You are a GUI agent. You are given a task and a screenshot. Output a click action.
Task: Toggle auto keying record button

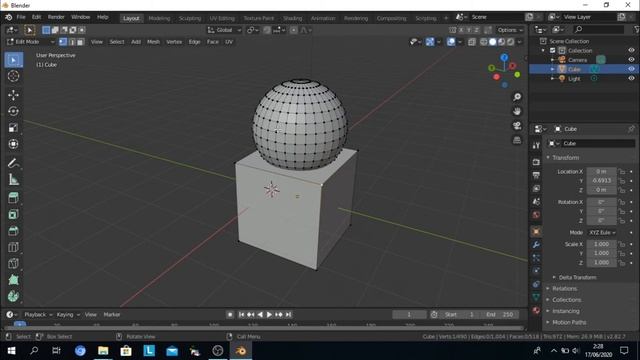230,315
